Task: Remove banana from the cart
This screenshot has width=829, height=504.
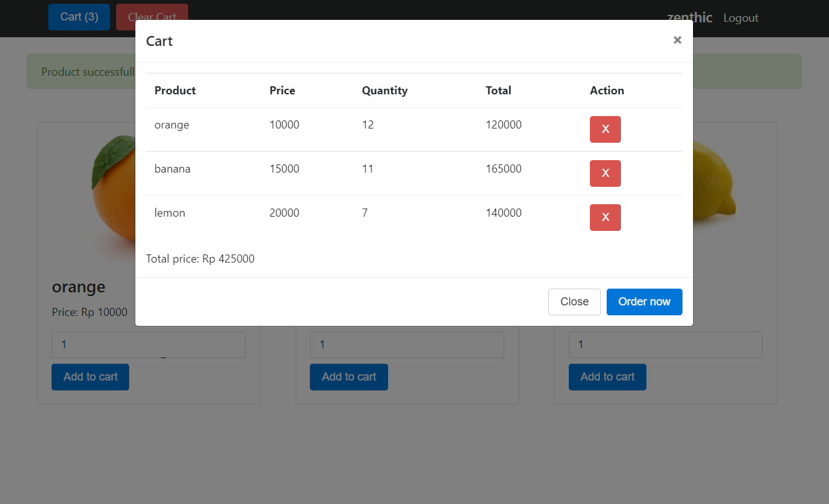Action: click(x=605, y=173)
